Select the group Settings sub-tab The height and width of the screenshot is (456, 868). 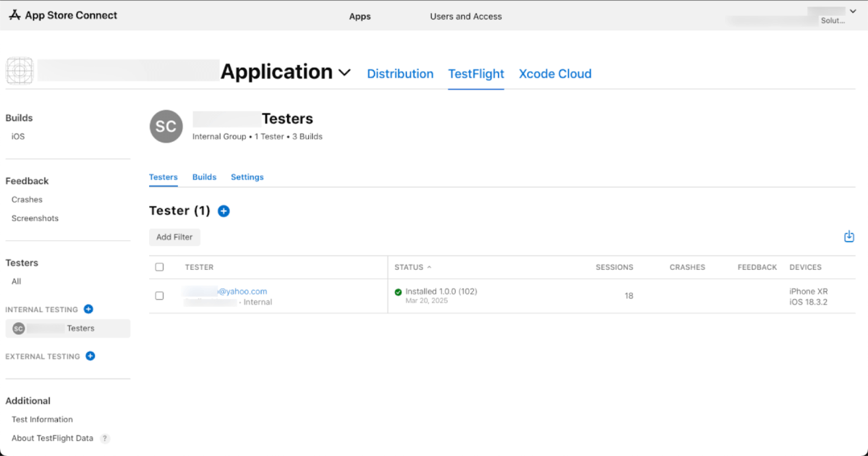[247, 177]
